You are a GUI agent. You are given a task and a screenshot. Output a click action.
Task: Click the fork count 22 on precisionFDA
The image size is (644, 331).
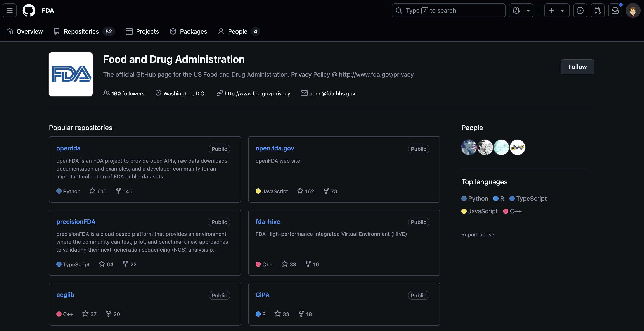tap(130, 264)
